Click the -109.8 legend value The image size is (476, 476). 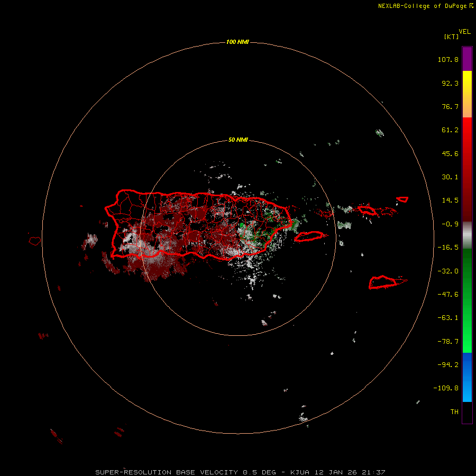pyautogui.click(x=446, y=388)
